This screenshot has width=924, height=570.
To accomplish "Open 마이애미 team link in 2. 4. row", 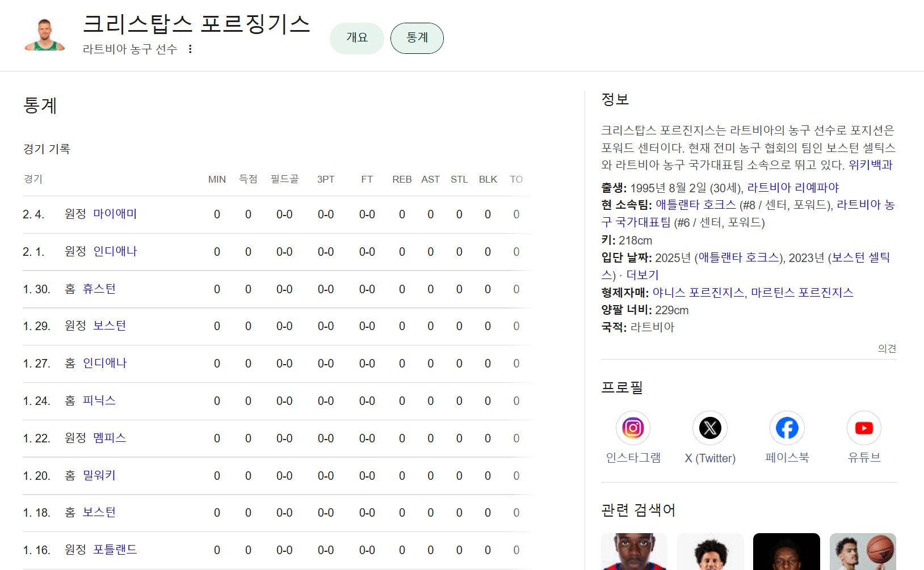I will [x=115, y=214].
